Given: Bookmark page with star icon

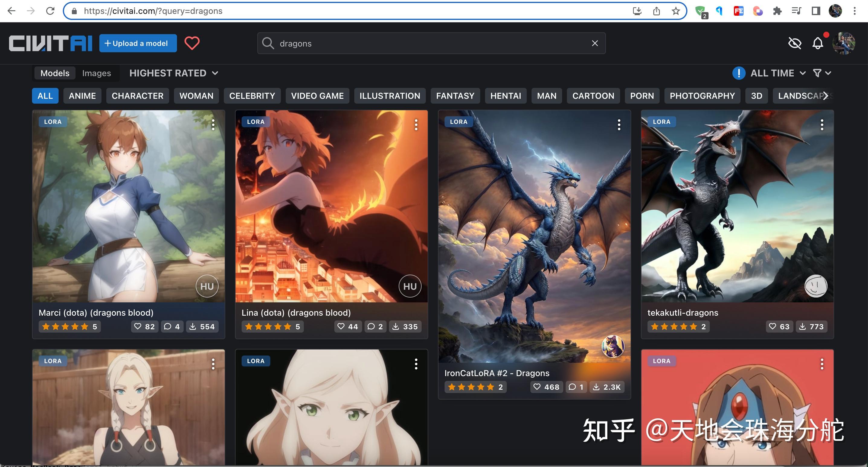Looking at the screenshot, I should (676, 11).
